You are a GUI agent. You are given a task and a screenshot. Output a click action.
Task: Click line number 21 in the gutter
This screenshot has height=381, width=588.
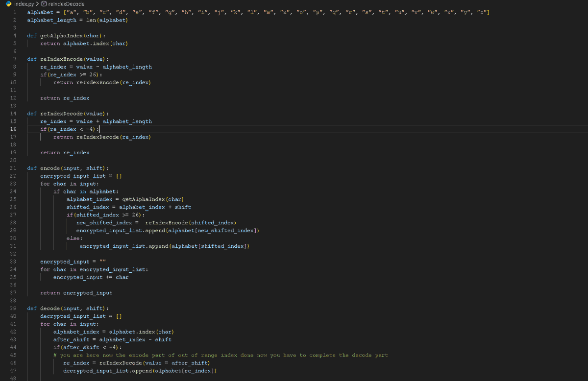pos(14,168)
